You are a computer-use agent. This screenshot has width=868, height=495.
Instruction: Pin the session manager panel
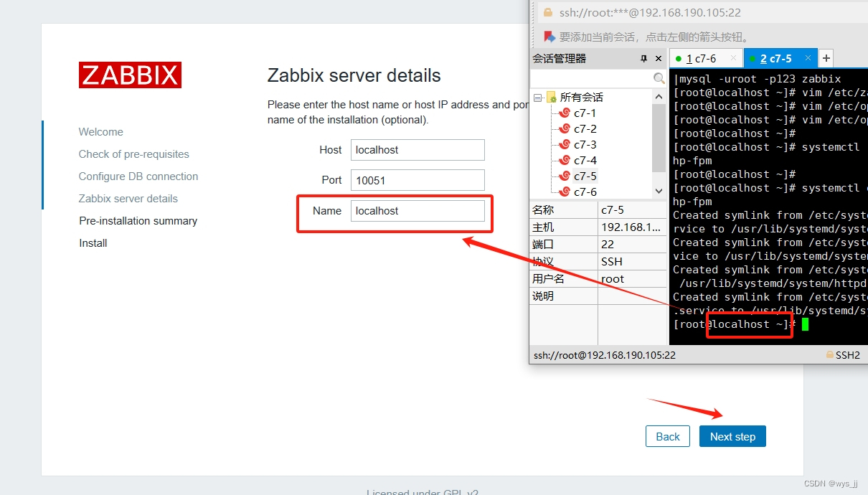click(x=643, y=58)
